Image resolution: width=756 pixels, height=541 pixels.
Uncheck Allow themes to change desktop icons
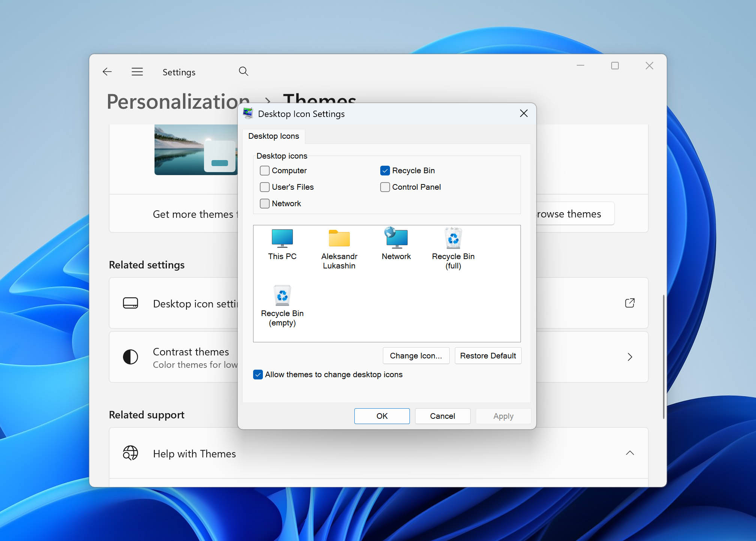(258, 374)
